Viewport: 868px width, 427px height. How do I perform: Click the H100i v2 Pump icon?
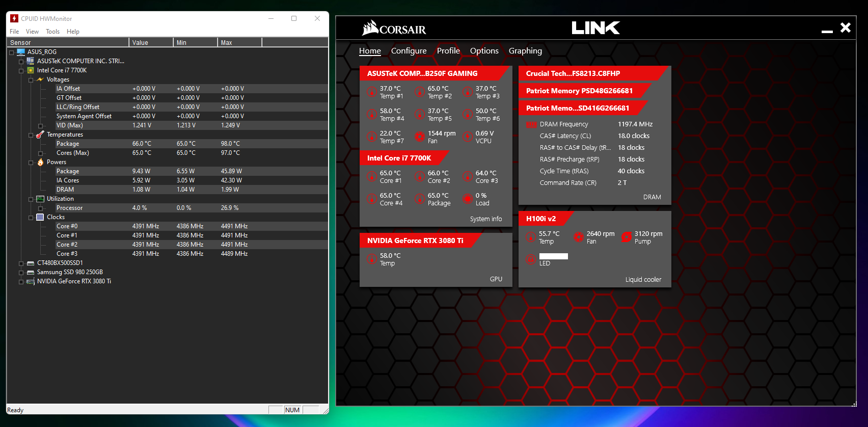tap(626, 237)
